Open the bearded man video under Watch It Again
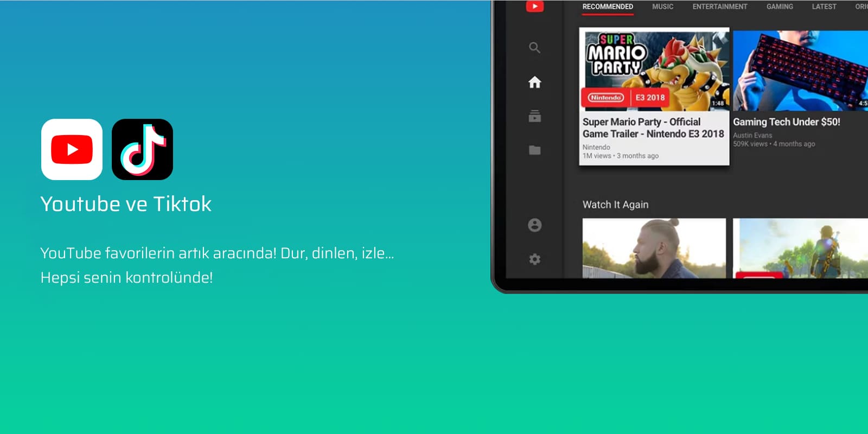 point(654,248)
